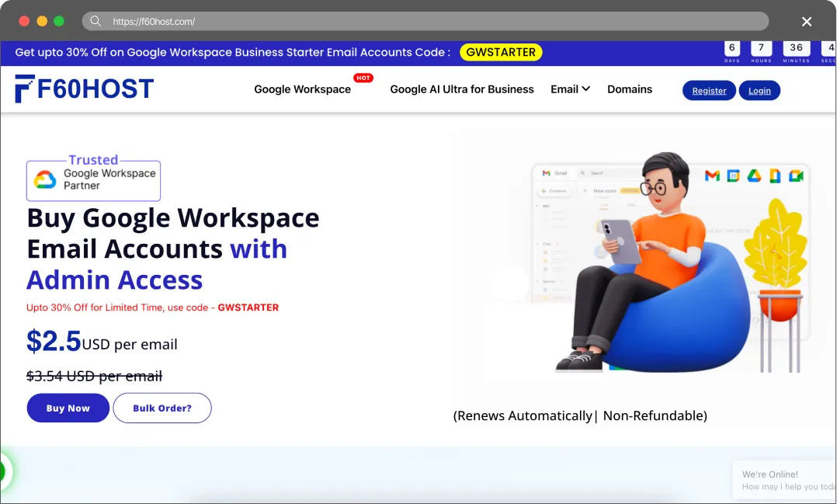837x504 pixels.
Task: Click the red HOT badge
Action: click(363, 78)
